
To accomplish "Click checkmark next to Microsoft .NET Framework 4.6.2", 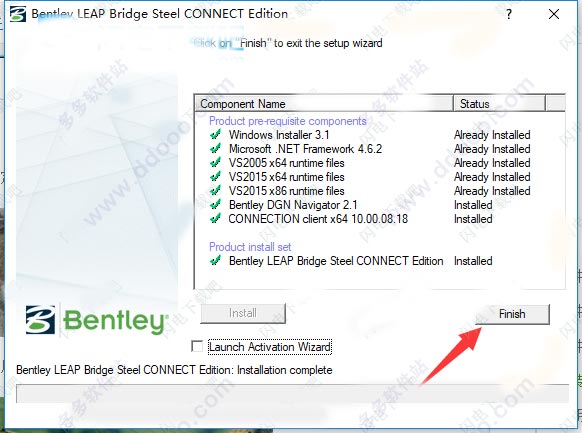I will pyautogui.click(x=215, y=148).
